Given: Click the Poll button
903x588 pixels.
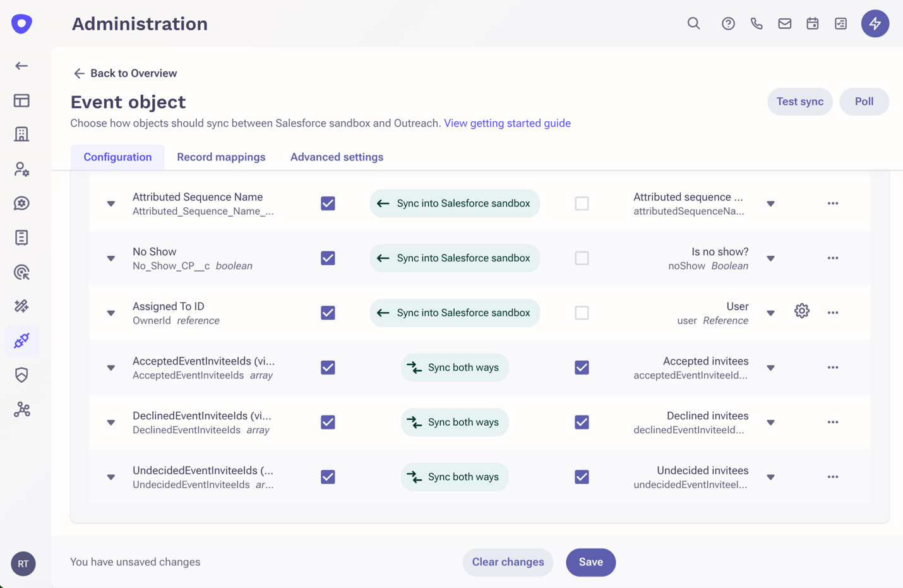Looking at the screenshot, I should point(864,102).
